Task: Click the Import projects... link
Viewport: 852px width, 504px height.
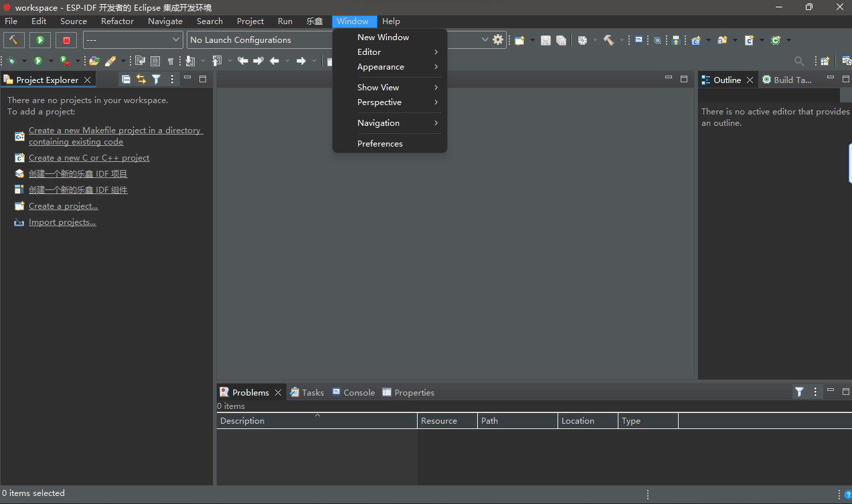Action: 62,222
